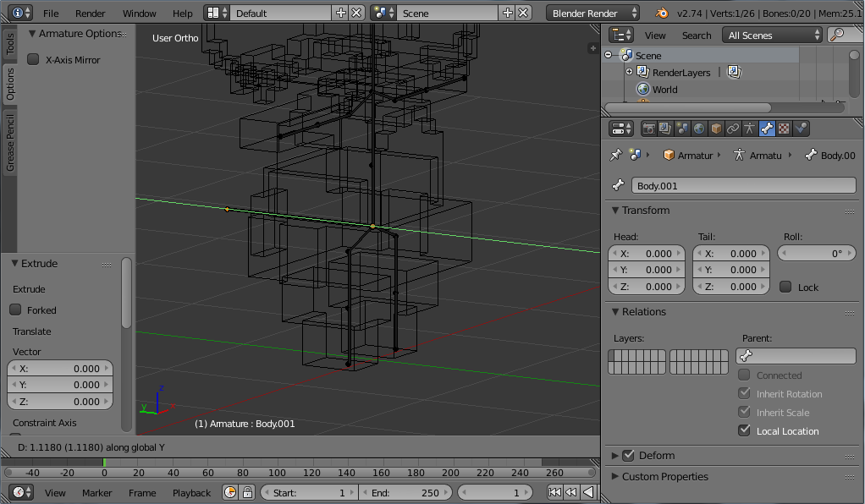Jump to the first frame in timeline
Viewport: 865px width, 504px height.
click(x=554, y=492)
